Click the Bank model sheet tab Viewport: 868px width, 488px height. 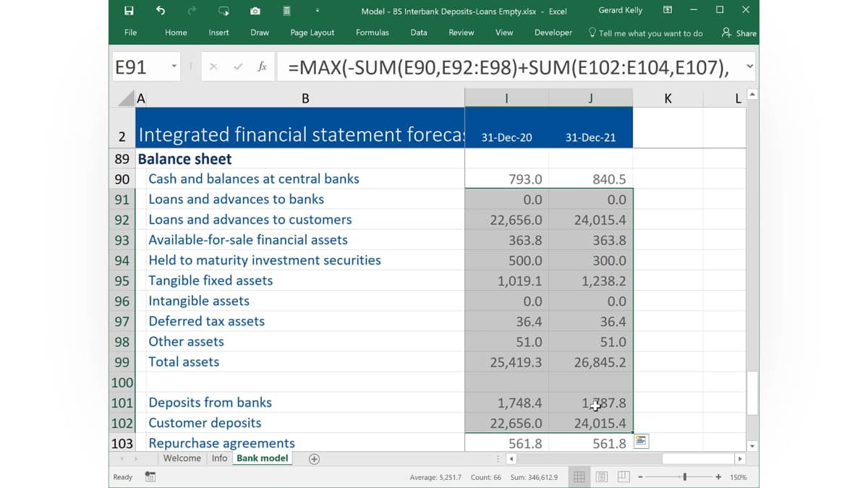[x=263, y=458]
